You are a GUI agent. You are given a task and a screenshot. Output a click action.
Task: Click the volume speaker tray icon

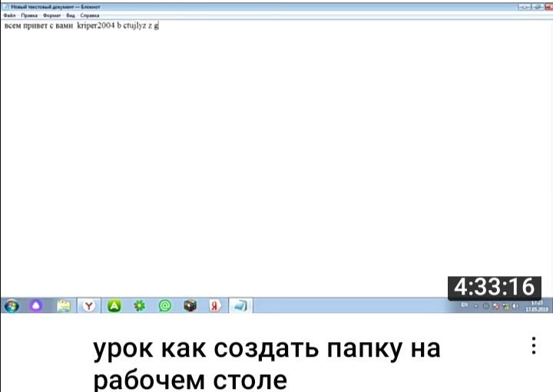pos(515,306)
